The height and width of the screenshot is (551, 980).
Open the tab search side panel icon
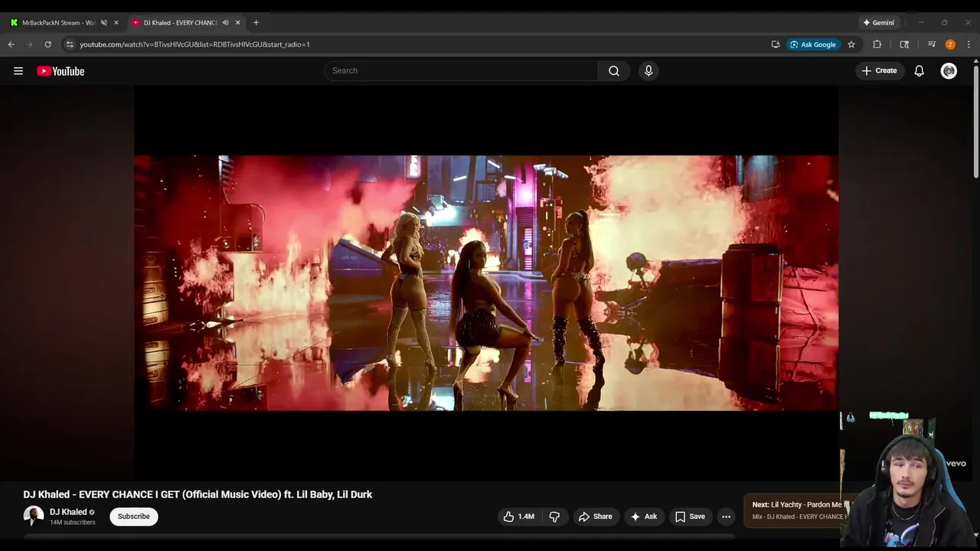pyautogui.click(x=904, y=44)
